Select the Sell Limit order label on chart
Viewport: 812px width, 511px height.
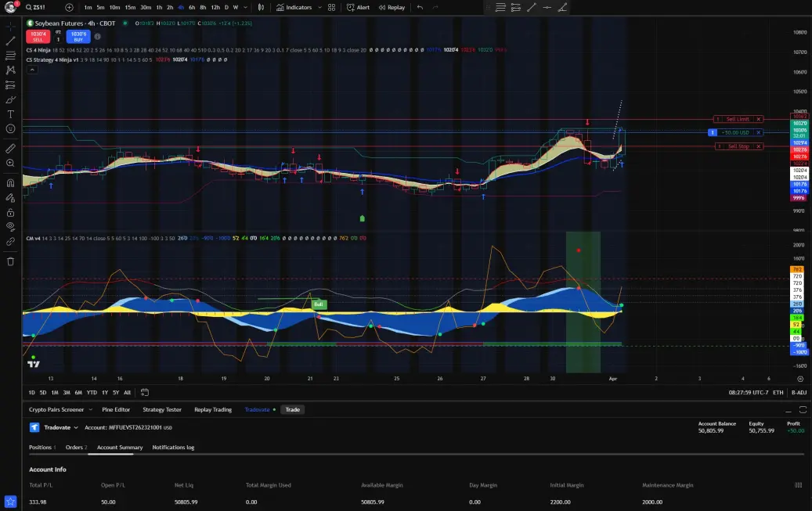pyautogui.click(x=738, y=119)
